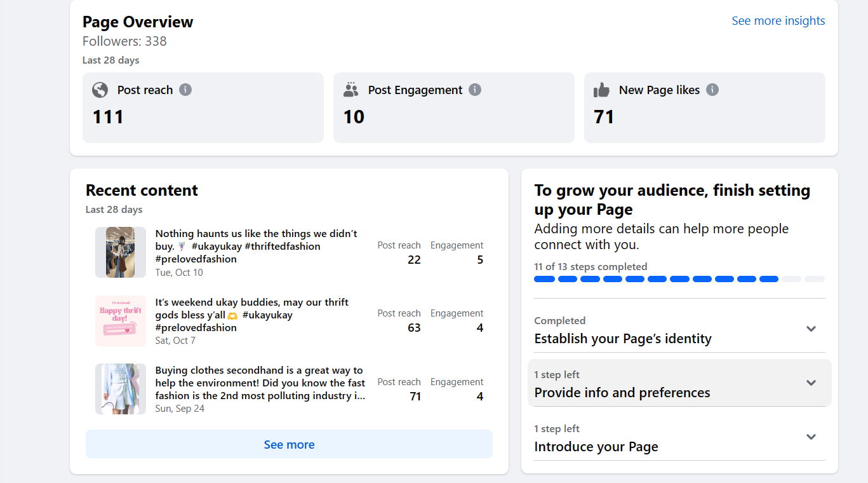Click the Post reach globe icon
868x483 pixels.
[100, 90]
